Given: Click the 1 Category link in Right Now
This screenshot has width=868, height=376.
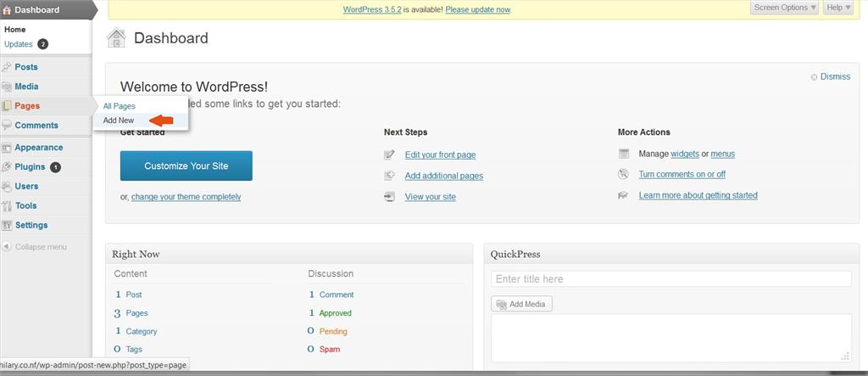Looking at the screenshot, I should pos(136,332).
